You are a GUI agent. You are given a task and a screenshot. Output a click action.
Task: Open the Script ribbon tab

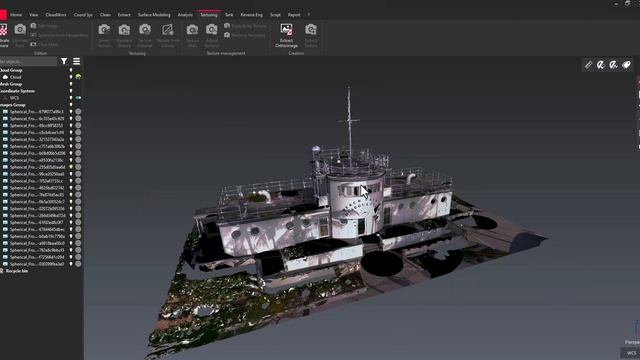click(275, 15)
